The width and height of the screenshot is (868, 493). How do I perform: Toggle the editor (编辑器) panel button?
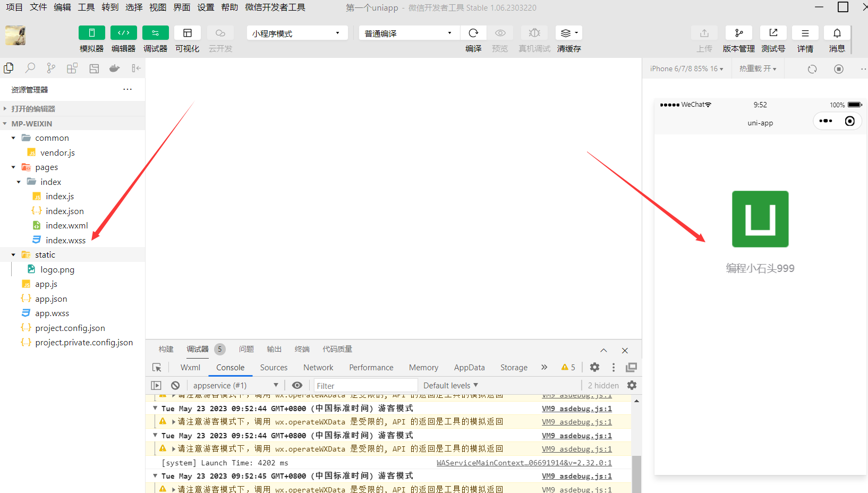point(123,33)
